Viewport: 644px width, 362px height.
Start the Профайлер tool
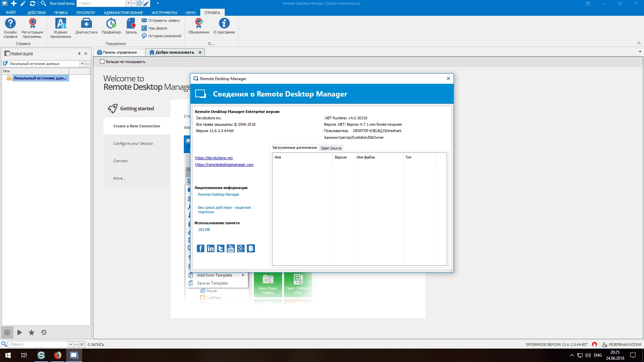tap(111, 26)
